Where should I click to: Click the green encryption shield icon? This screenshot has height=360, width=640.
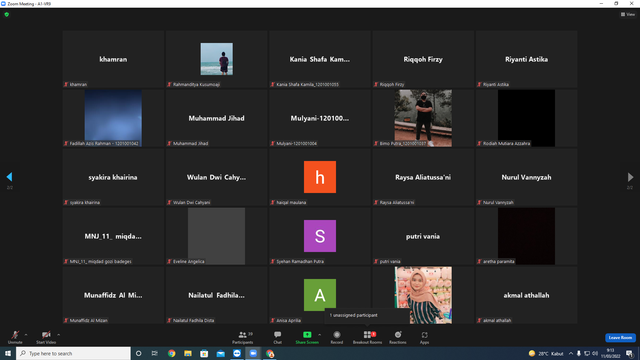pos(7,14)
